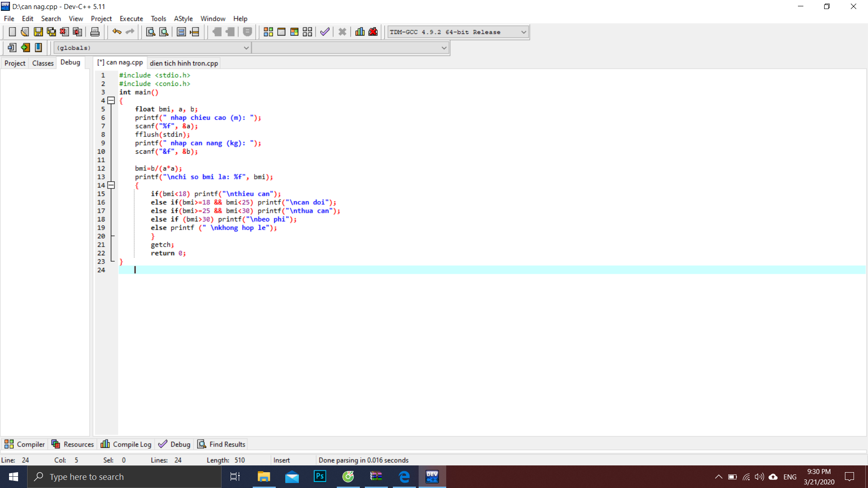Click the Undo arrow icon

pyautogui.click(x=117, y=32)
